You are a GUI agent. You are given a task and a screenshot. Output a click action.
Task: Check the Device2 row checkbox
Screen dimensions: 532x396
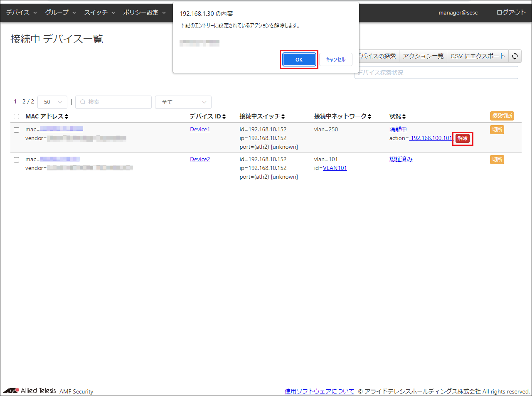pyautogui.click(x=17, y=160)
